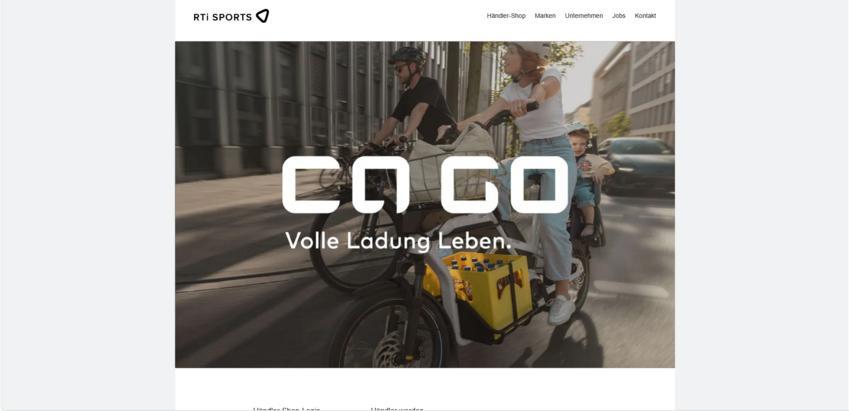This screenshot has width=849, height=411.
Task: Click the cut-off Händler werden link at the bottom
Action: pos(397,409)
